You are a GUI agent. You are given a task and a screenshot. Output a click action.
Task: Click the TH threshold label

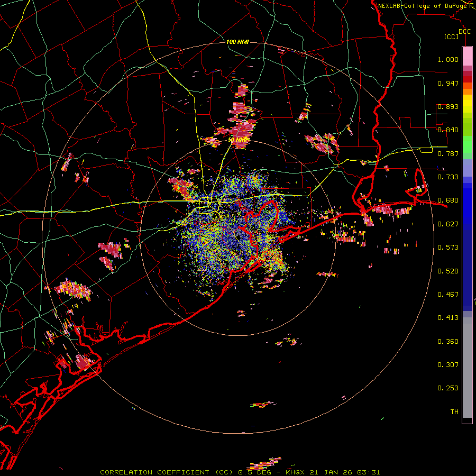pyautogui.click(x=454, y=412)
